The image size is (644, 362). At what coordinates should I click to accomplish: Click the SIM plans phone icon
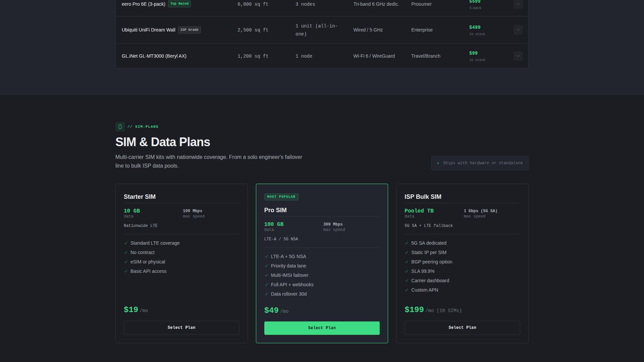(120, 127)
